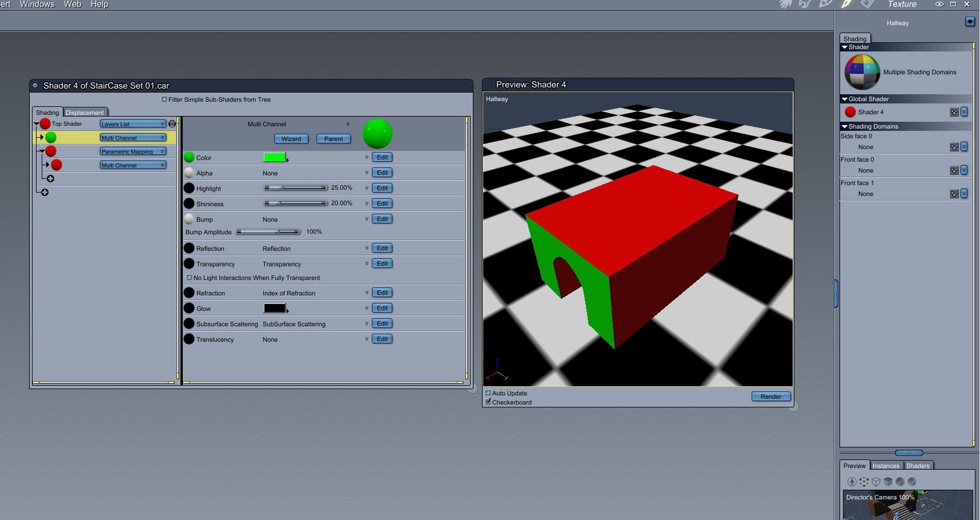980x520 pixels.
Task: Open the Render room film icon
Action: point(867,4)
